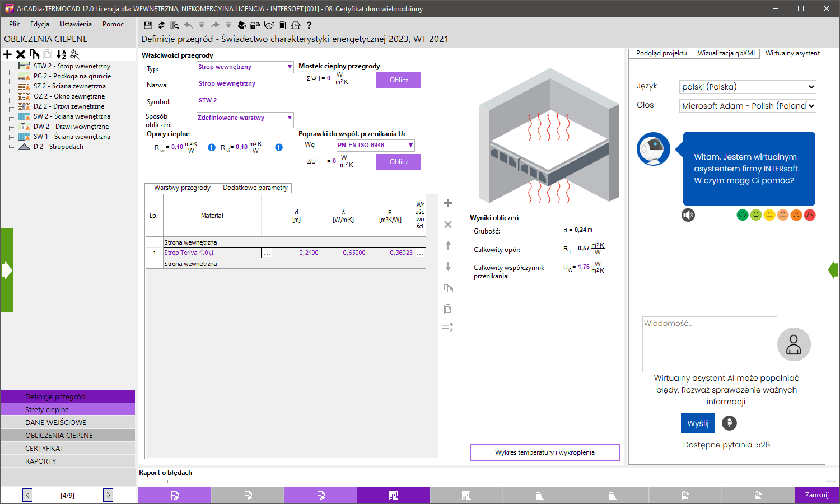Mute assistant voice with the speaker icon
This screenshot has width=840, height=504.
point(689,215)
